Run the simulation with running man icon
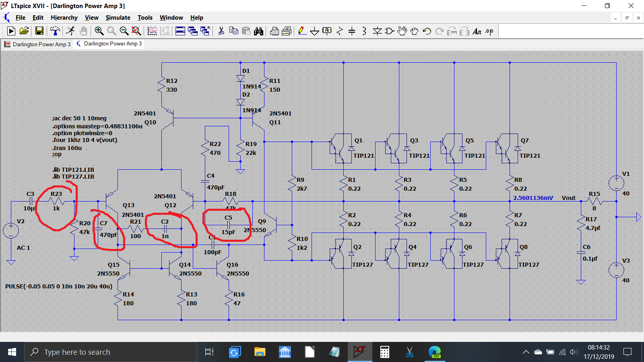 70,31
